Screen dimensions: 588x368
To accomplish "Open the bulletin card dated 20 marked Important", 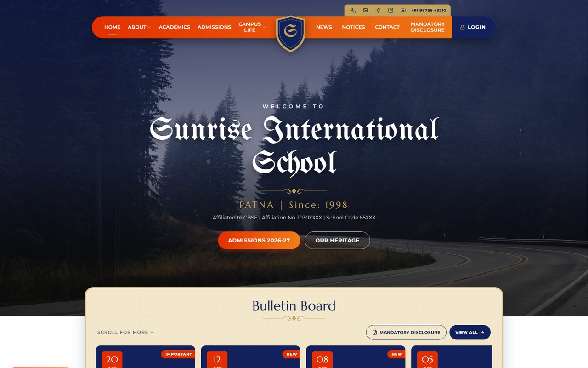I will coord(146,357).
